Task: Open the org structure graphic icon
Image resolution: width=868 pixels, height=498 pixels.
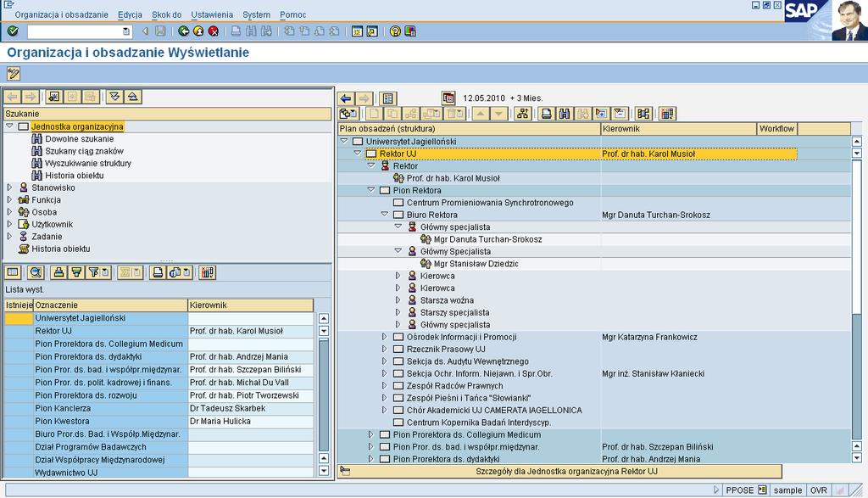Action: click(x=643, y=114)
